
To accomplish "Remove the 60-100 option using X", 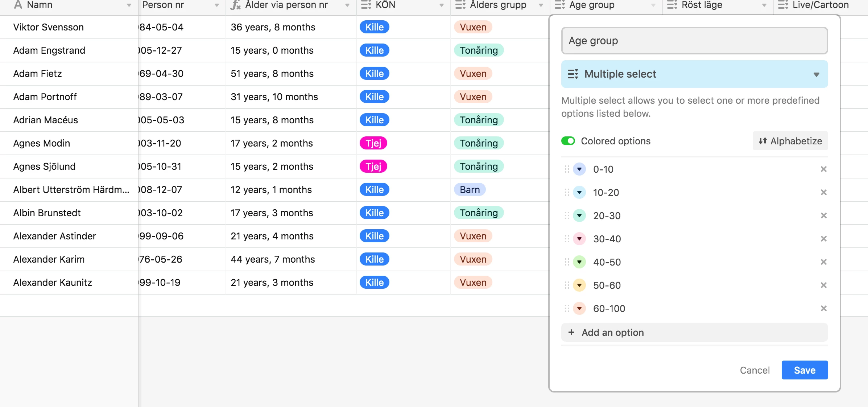I will pos(823,308).
